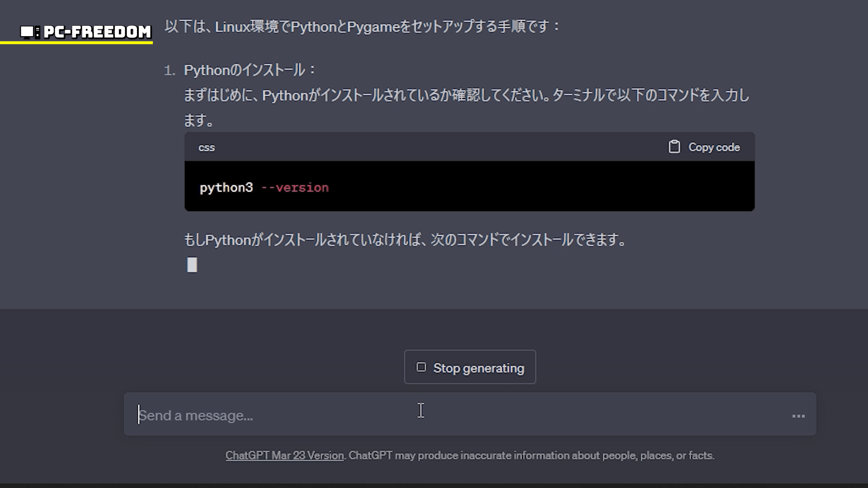Click the clipboard icon beside Copy code
Image resolution: width=868 pixels, height=488 pixels.
coord(674,147)
